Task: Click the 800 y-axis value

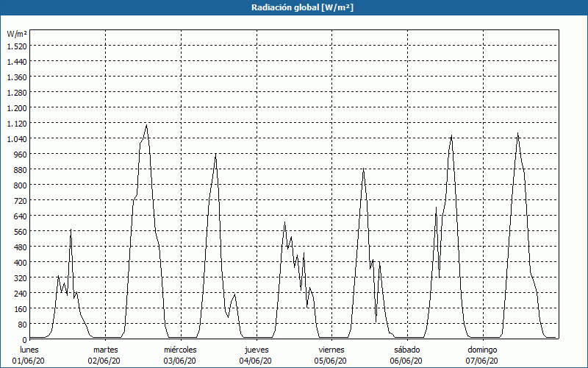Action: pos(20,185)
